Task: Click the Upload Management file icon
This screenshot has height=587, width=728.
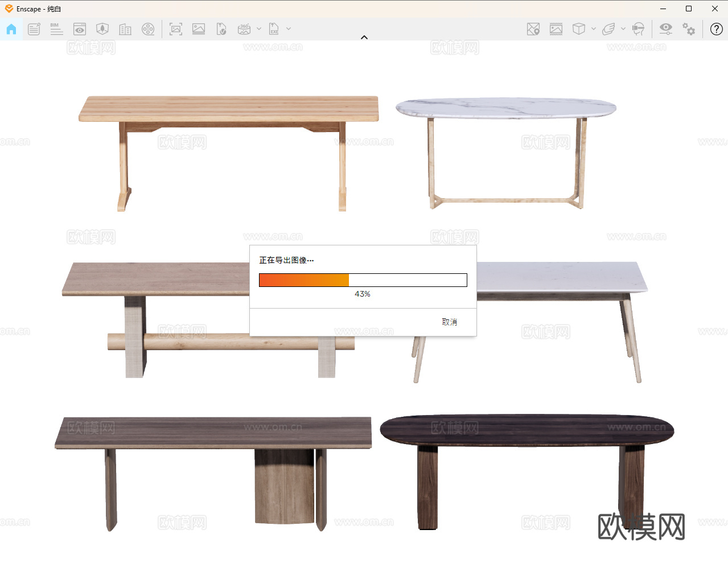Action: click(x=221, y=29)
